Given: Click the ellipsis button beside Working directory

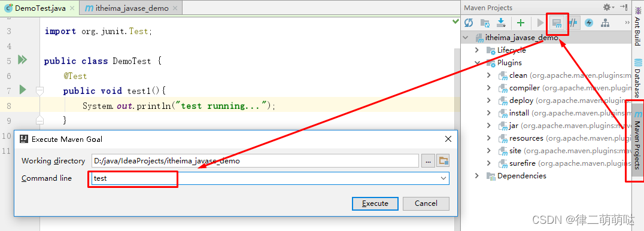Looking at the screenshot, I should [x=428, y=161].
